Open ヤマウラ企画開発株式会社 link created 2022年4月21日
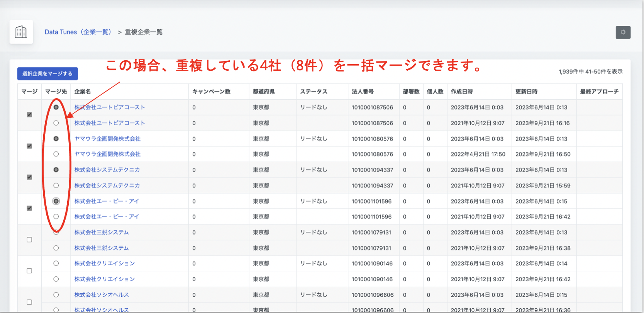This screenshot has width=644, height=313. point(107,154)
